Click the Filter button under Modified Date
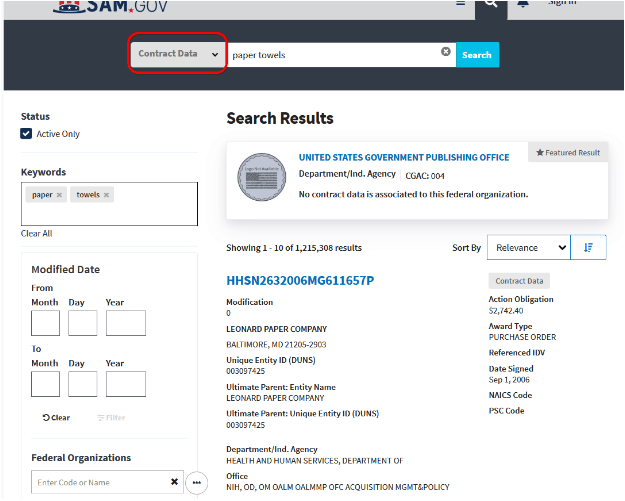The image size is (625, 501). (111, 418)
